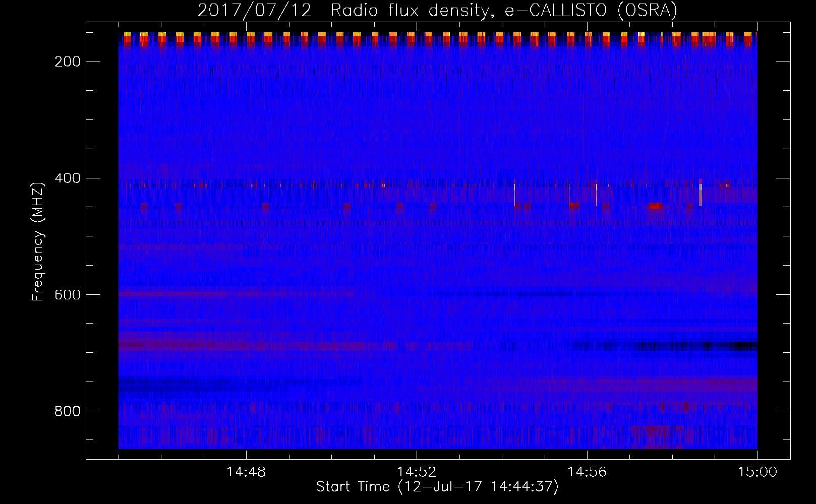Click the plot title '2017/07/12 Radio flux density, e-CALLISTO (OSRA)'

[437, 10]
